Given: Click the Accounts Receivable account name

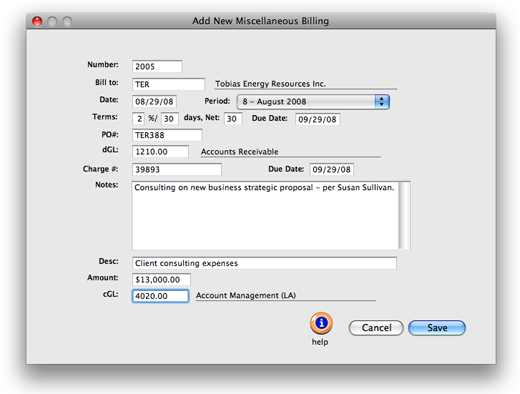Looking at the screenshot, I should coord(239,152).
